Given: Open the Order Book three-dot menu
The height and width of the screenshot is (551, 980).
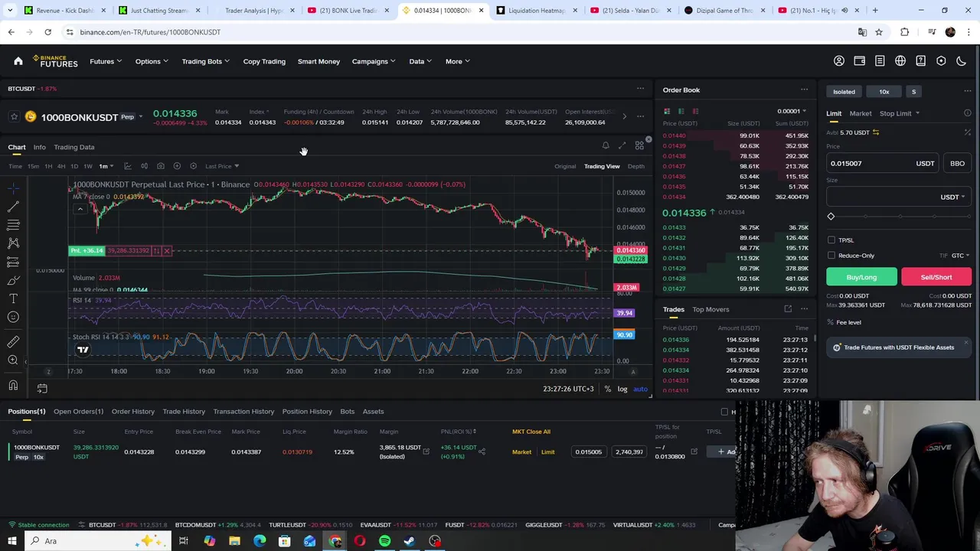Looking at the screenshot, I should click(804, 90).
